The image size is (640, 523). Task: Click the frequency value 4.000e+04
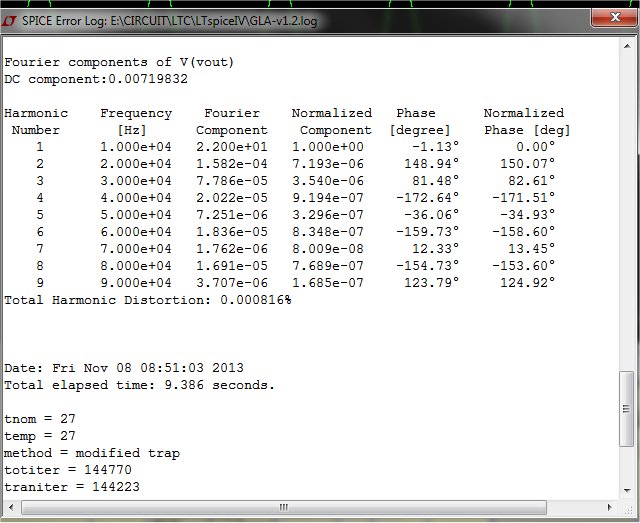point(136,198)
